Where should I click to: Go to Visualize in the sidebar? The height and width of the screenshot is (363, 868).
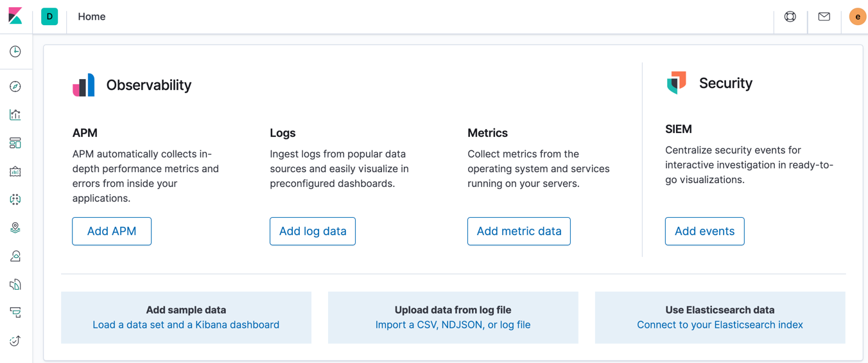tap(15, 115)
